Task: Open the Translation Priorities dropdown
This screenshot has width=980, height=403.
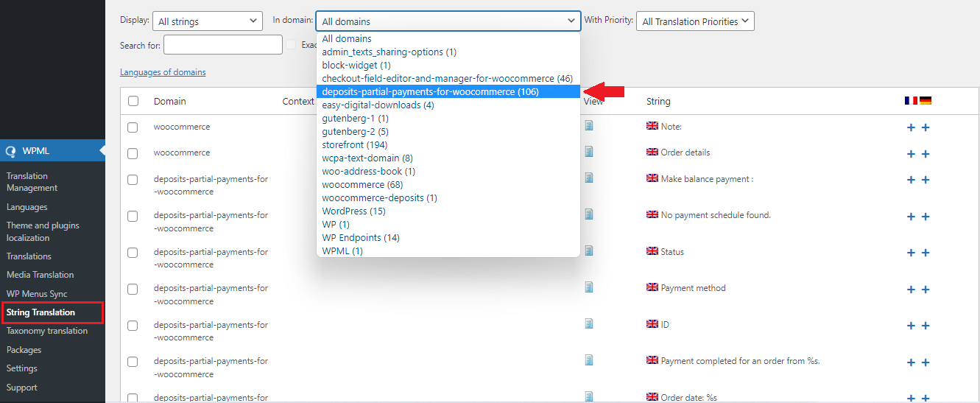Action: coord(695,21)
